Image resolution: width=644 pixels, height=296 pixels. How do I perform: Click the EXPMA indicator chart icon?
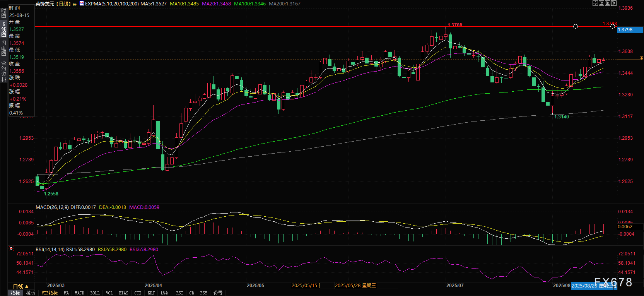(x=82, y=3)
